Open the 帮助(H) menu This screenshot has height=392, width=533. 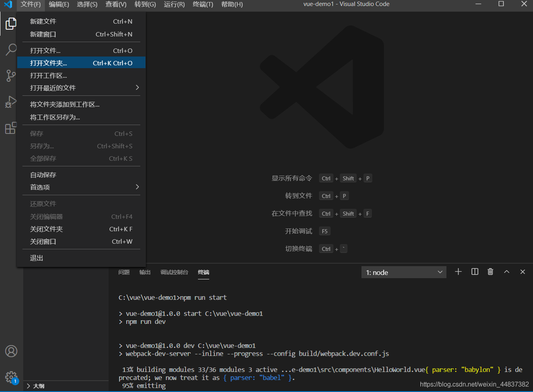(232, 4)
